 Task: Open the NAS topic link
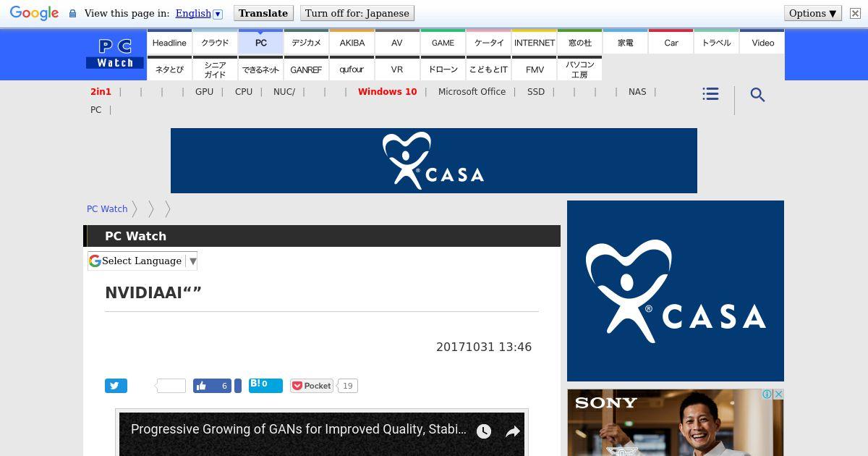[x=637, y=92]
